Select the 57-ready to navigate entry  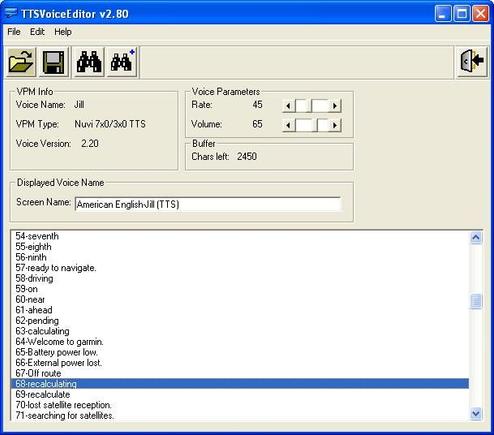[240, 268]
